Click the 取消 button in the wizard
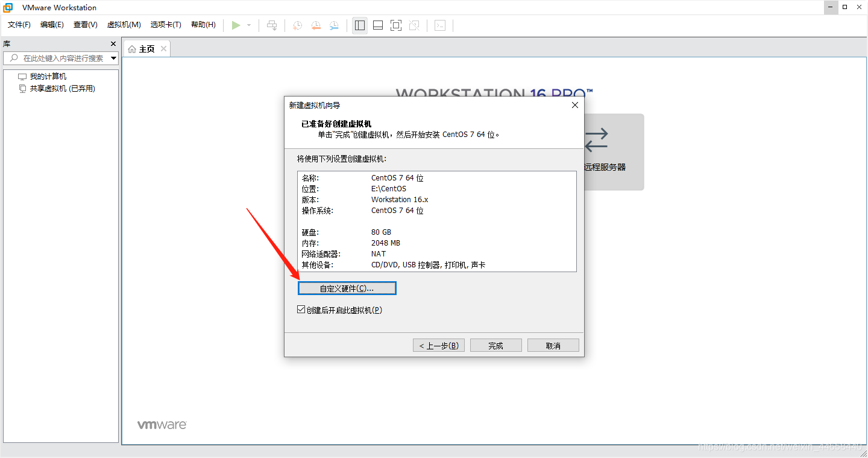The image size is (868, 458). 553,345
